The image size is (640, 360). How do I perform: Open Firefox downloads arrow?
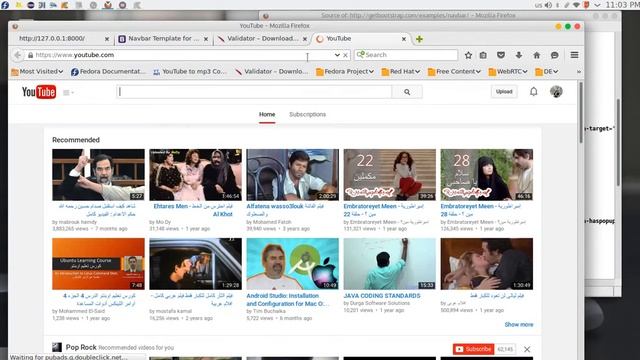coord(519,55)
